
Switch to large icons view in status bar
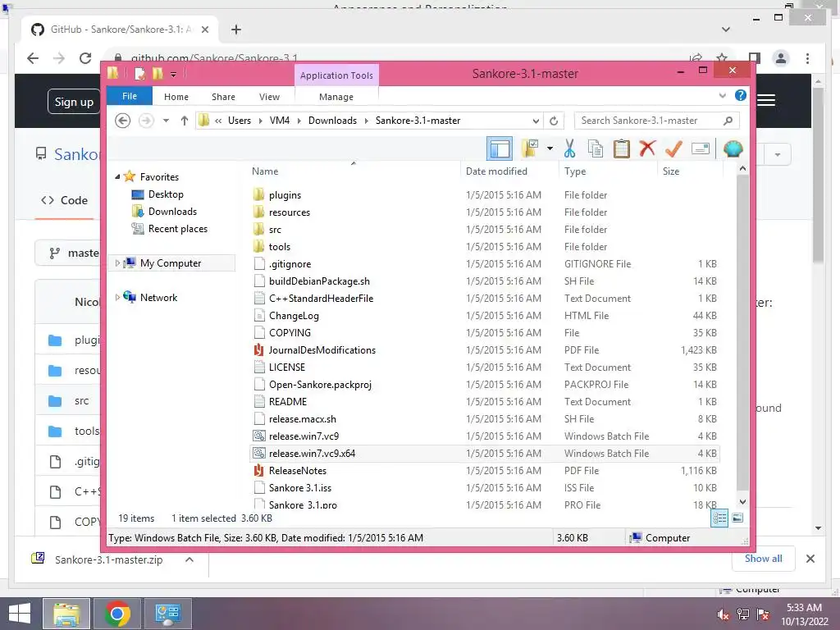point(737,518)
